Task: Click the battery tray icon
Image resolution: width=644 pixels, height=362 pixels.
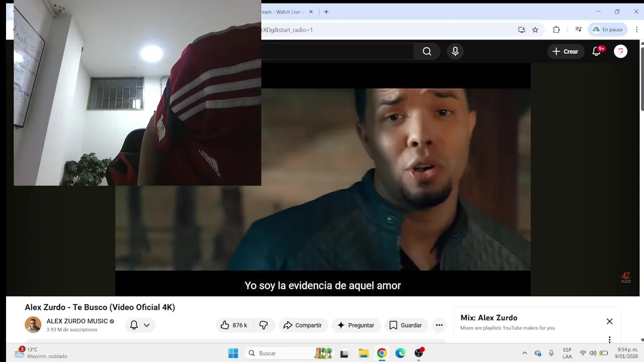Action: [604, 353]
